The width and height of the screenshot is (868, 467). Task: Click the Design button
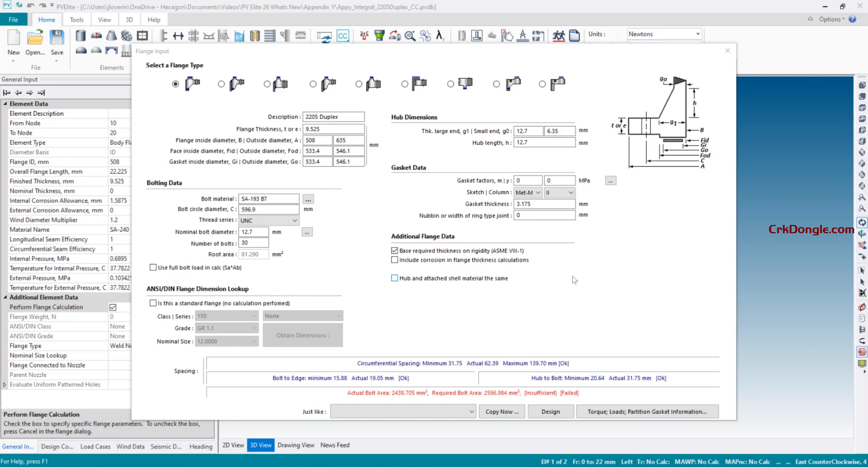[x=550, y=412]
